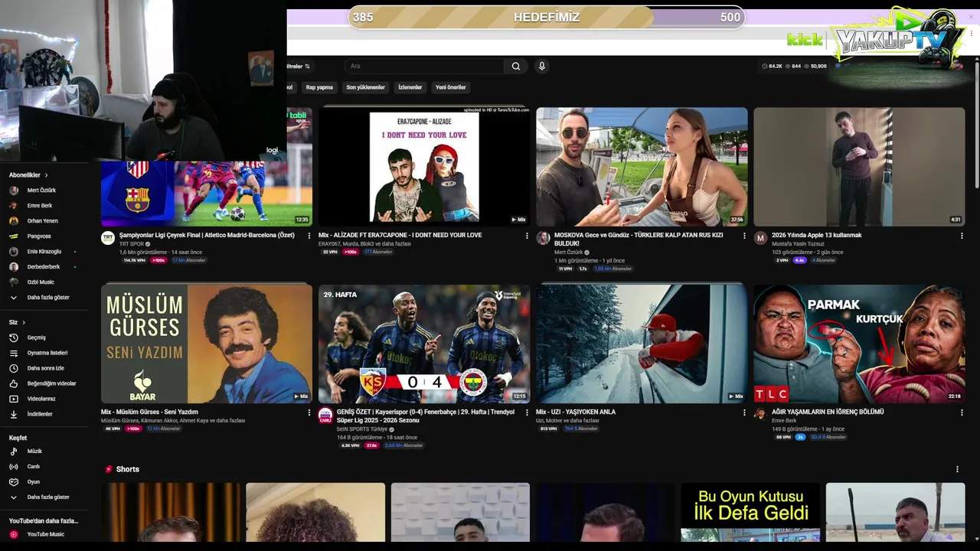Open Beğendiğim videolar liked videos

[x=51, y=383]
